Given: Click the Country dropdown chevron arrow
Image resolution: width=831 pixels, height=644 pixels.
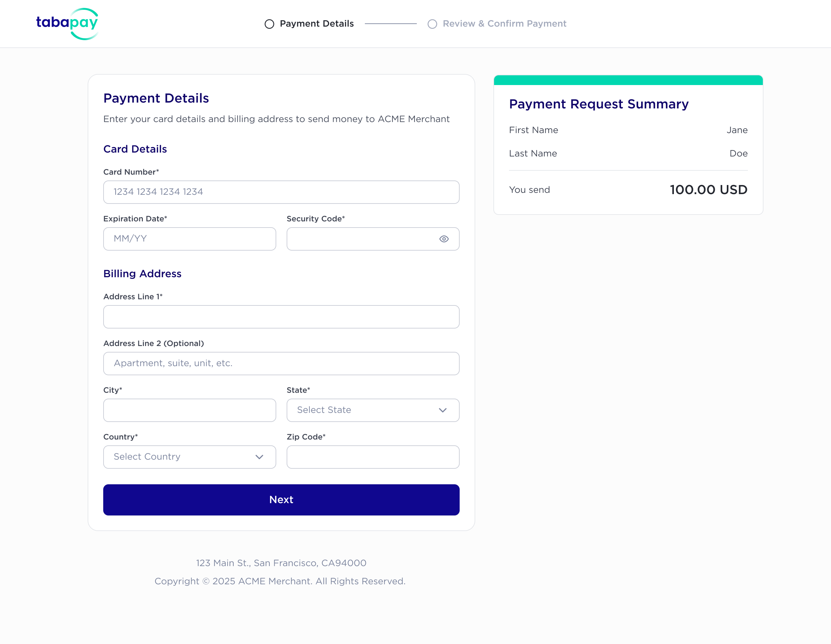Looking at the screenshot, I should tap(259, 457).
